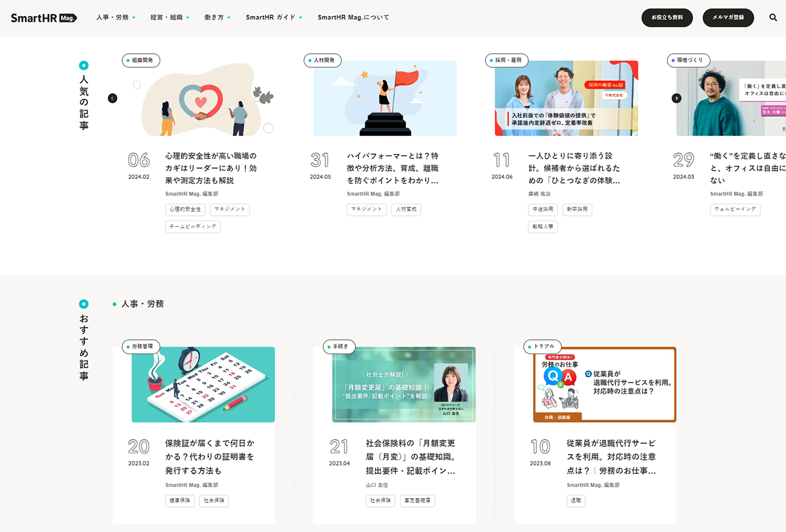Open the 働き方 dropdown
Screen dimensions: 786x532
coord(217,18)
